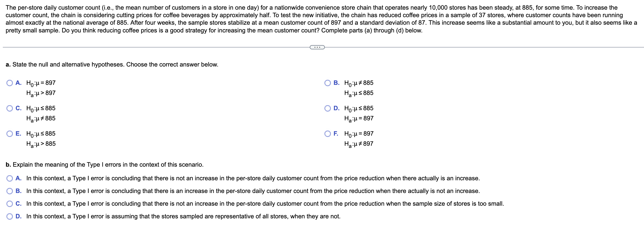Image resolution: width=644 pixels, height=228 pixels.
Task: Click the bold letter C label in part a
Action: click(18, 108)
